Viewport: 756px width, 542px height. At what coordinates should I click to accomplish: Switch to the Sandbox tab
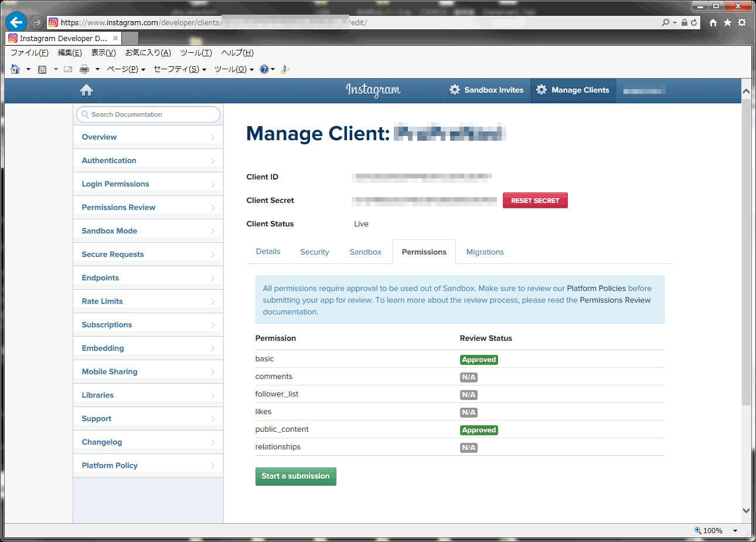365,252
